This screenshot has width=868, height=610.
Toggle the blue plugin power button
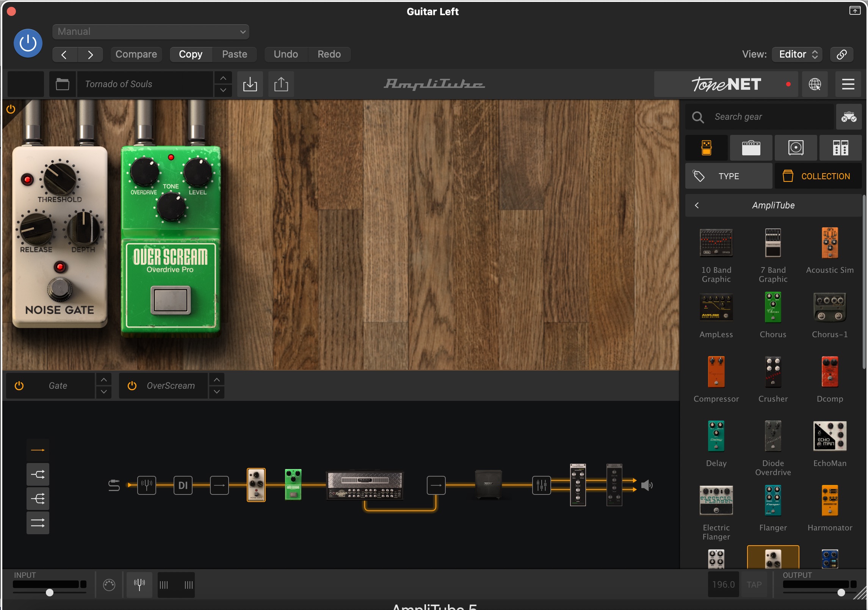tap(28, 43)
